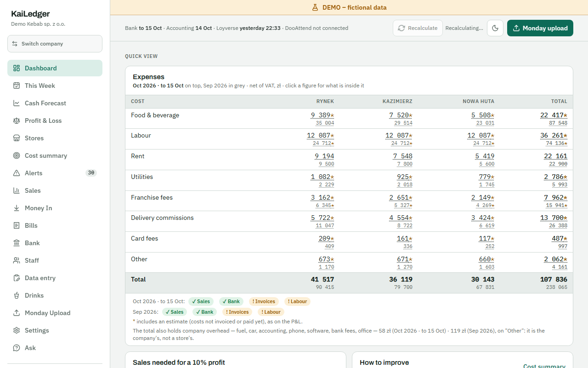Click the total Labour figure 36 261
Screen dimensions: 588x368
[x=554, y=136]
